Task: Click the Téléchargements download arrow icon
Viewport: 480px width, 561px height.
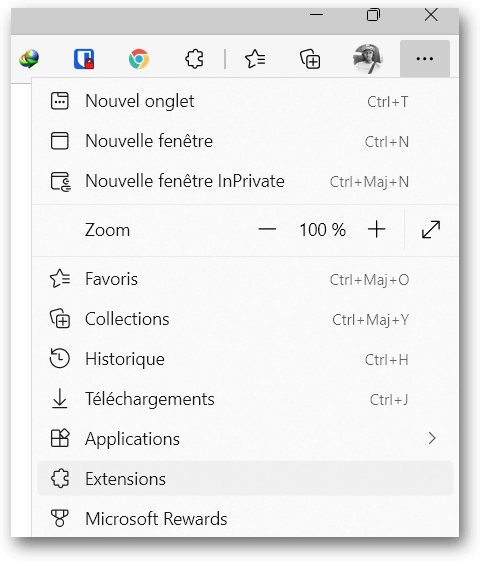Action: tap(59, 399)
